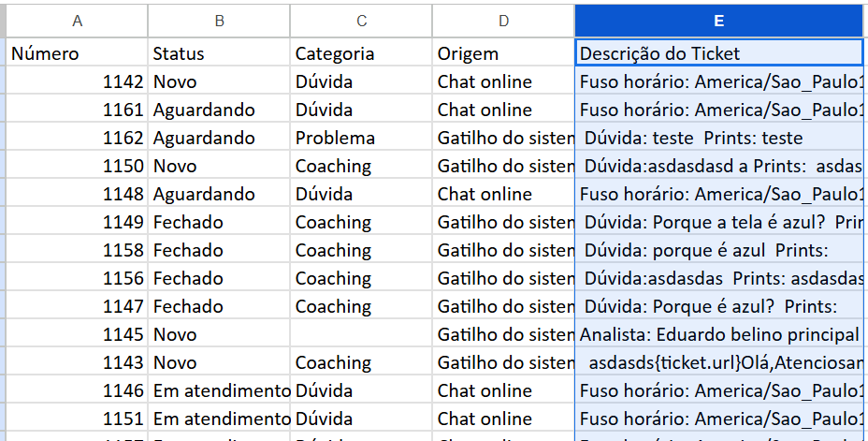Screen dimensions: 868x441
Task: Click empty Categoria cell of ticket 1145
Action: (x=361, y=334)
